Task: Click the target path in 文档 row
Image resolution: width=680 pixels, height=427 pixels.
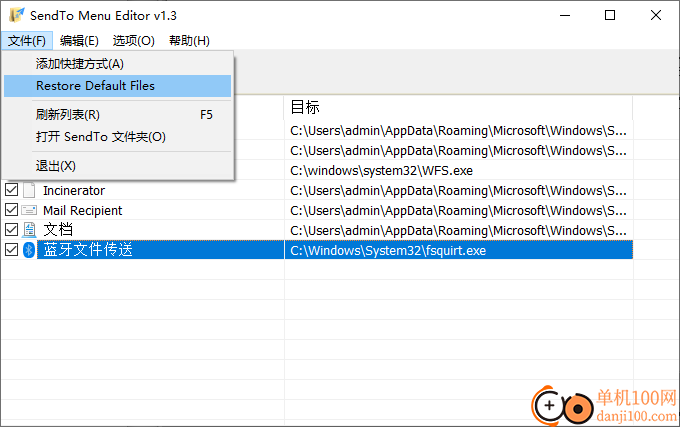Action: click(x=458, y=231)
